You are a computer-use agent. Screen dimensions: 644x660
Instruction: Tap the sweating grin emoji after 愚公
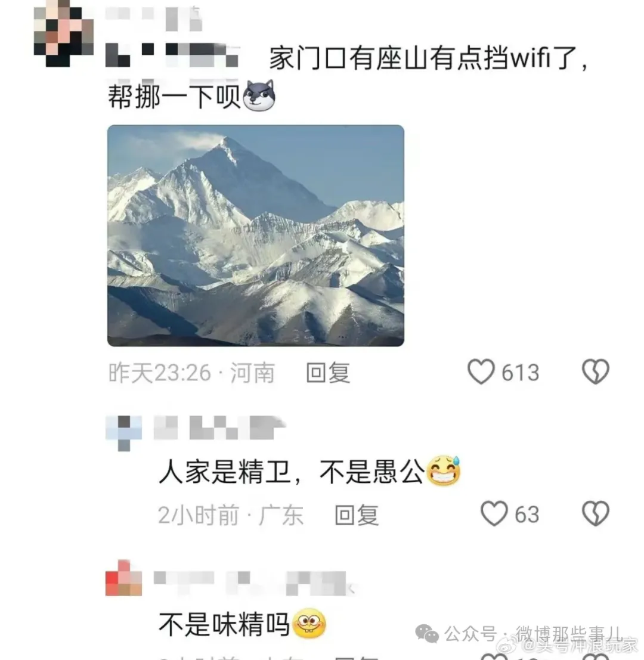pos(443,470)
